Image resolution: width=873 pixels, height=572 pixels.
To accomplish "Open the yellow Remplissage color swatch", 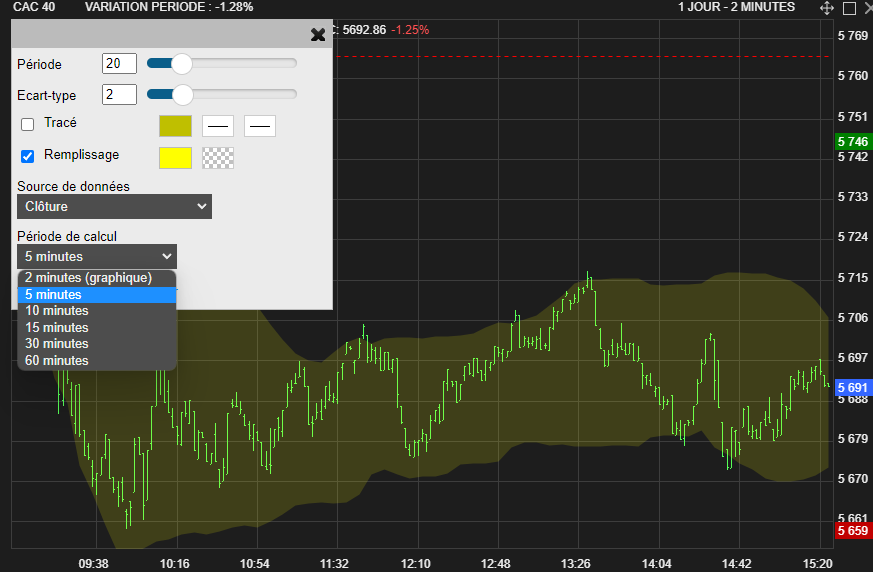I will 175,158.
